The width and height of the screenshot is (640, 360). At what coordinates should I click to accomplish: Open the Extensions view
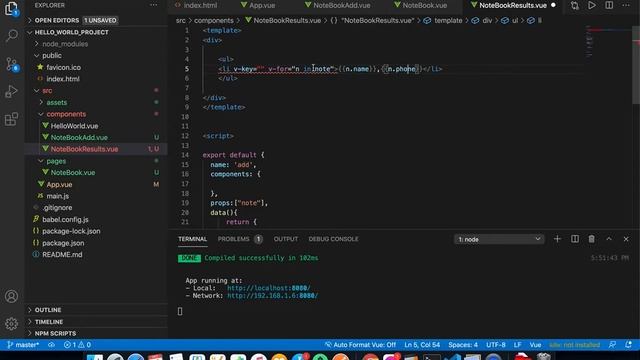(11, 119)
